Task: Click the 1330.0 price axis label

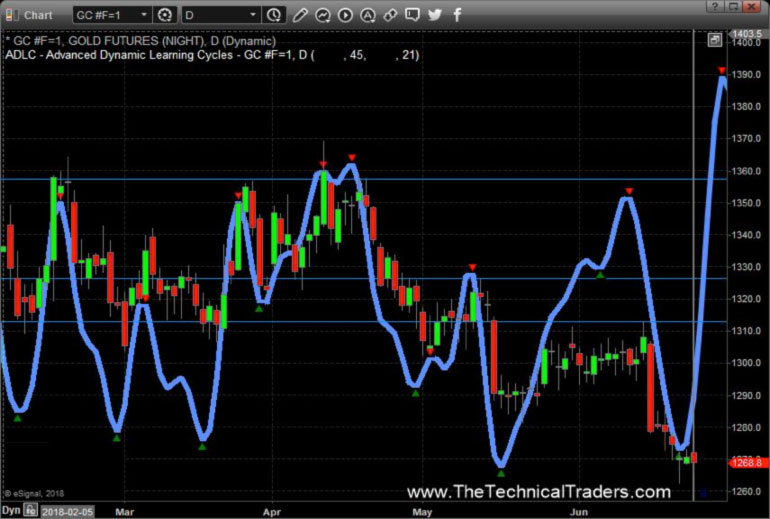Action: pos(747,267)
